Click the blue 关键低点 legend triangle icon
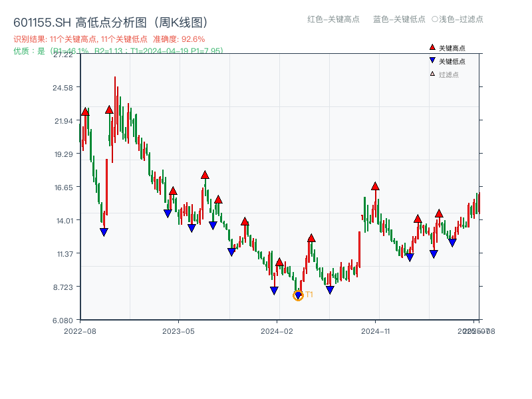The height and width of the screenshot is (399, 532). point(432,61)
